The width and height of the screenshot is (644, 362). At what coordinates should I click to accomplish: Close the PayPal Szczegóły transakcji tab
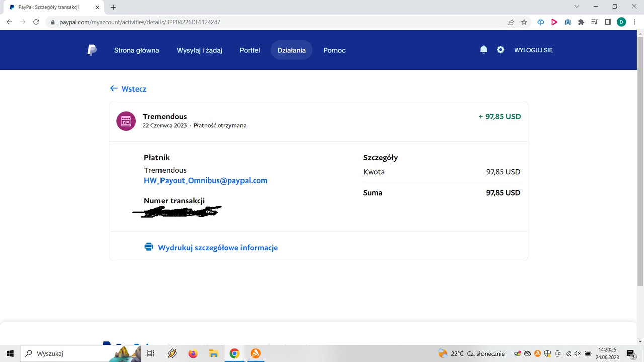click(98, 7)
